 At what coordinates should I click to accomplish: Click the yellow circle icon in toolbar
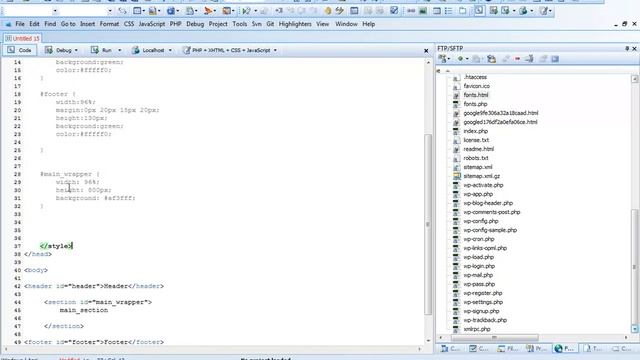pos(328,11)
